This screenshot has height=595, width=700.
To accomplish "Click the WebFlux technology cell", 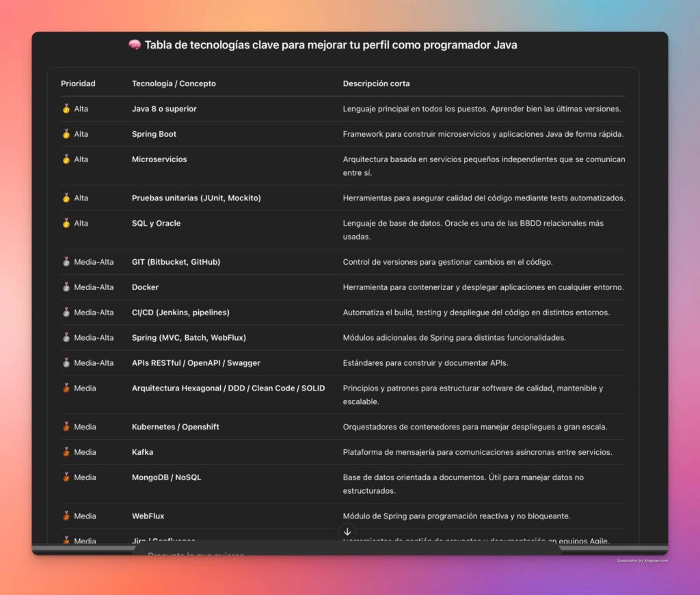I will (148, 516).
